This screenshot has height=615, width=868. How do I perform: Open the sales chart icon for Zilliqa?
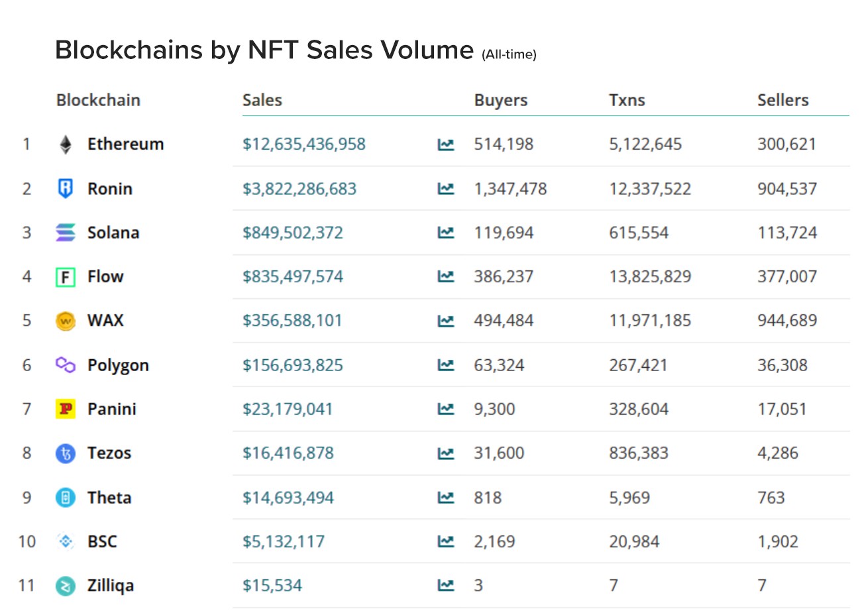(446, 585)
